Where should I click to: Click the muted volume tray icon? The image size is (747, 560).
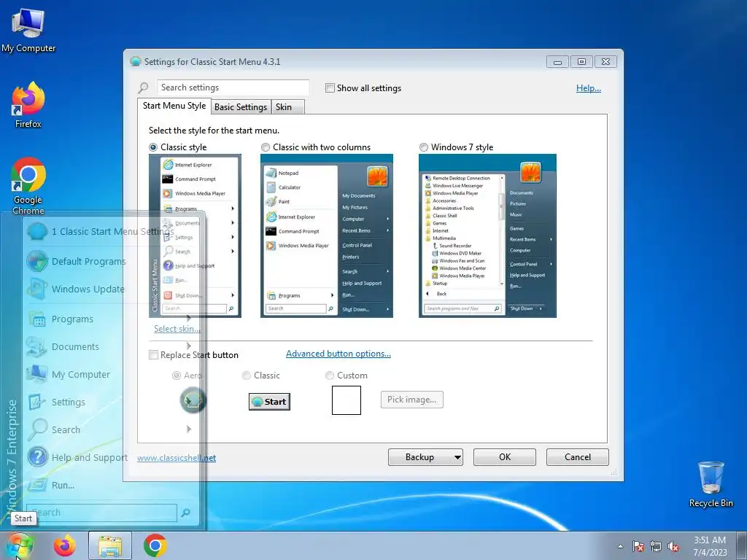tap(673, 546)
